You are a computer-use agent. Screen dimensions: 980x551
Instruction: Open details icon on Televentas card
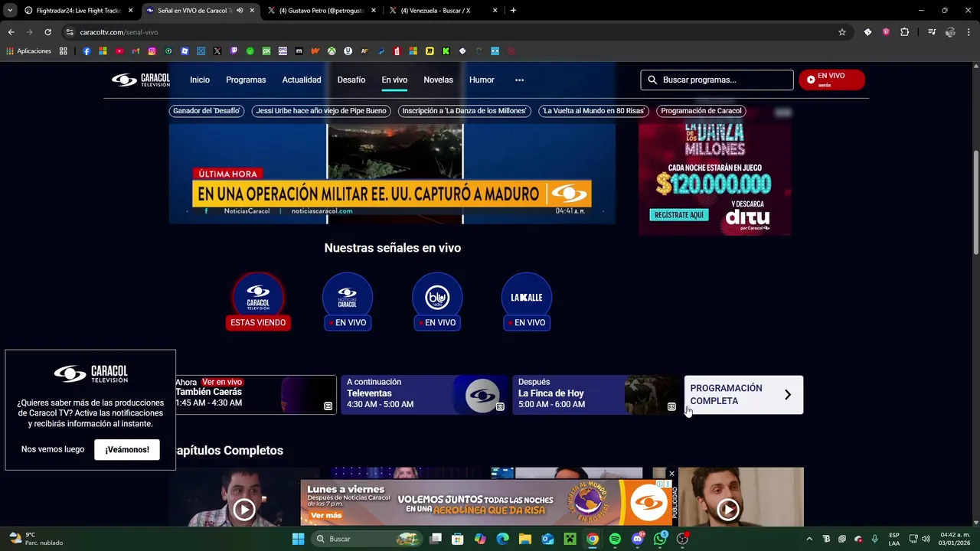tap(500, 406)
